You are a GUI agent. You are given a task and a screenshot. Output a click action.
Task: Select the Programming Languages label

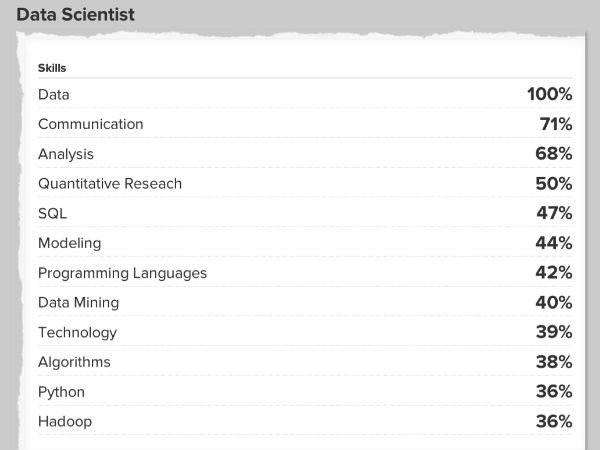122,273
